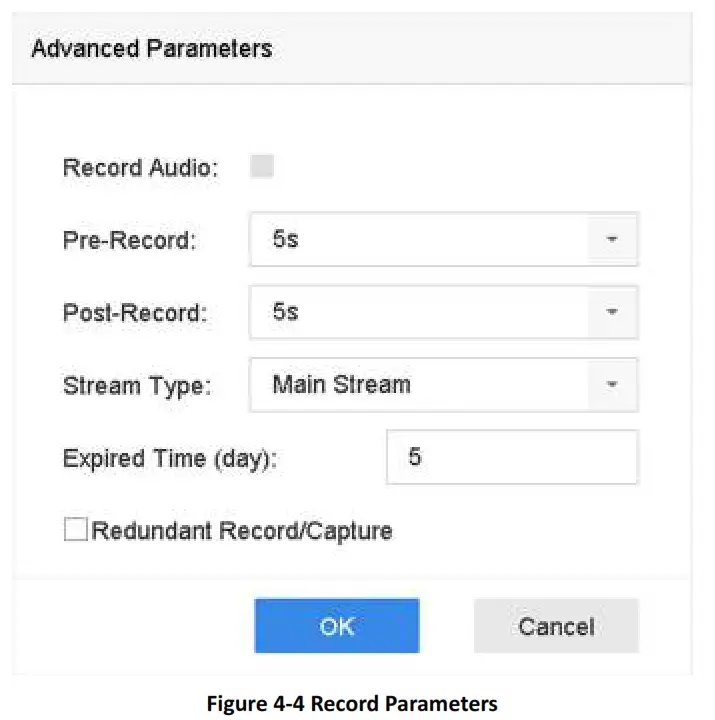Open the Post-Record dropdown arrow
The height and width of the screenshot is (720, 715).
613,313
